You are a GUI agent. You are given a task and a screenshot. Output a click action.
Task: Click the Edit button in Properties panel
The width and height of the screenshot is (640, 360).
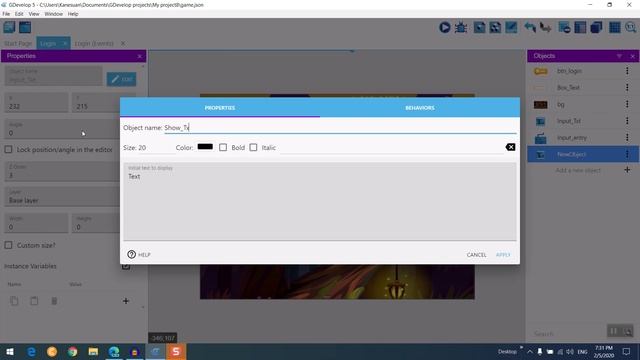(122, 79)
